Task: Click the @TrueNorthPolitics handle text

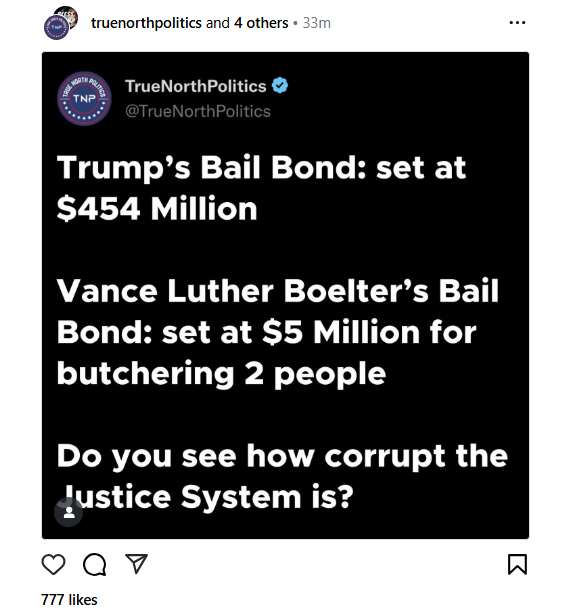Action: click(198, 111)
